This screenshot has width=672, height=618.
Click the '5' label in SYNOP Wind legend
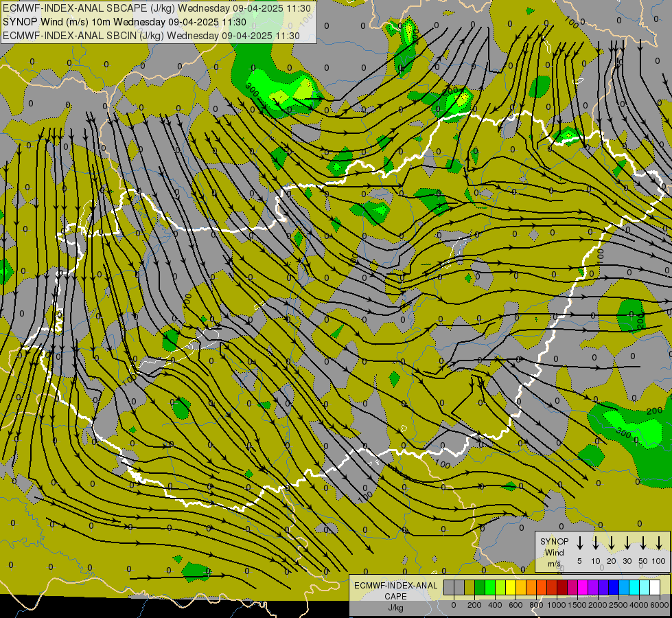tap(579, 561)
